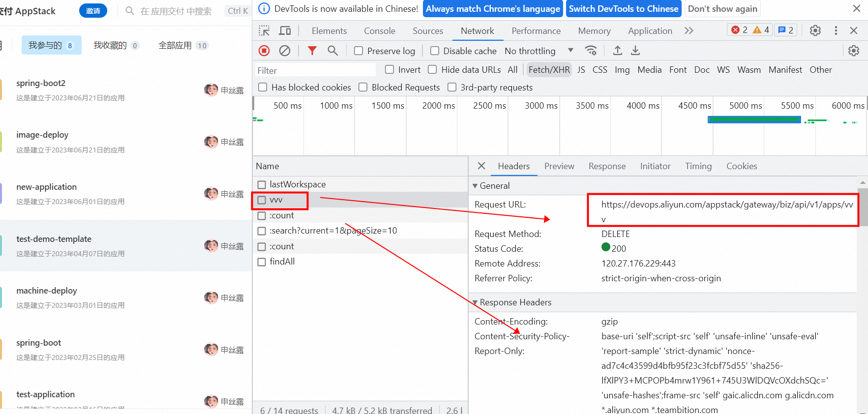Click the image-deploy owner avatar
The width and height of the screenshot is (868, 414).
click(x=211, y=142)
